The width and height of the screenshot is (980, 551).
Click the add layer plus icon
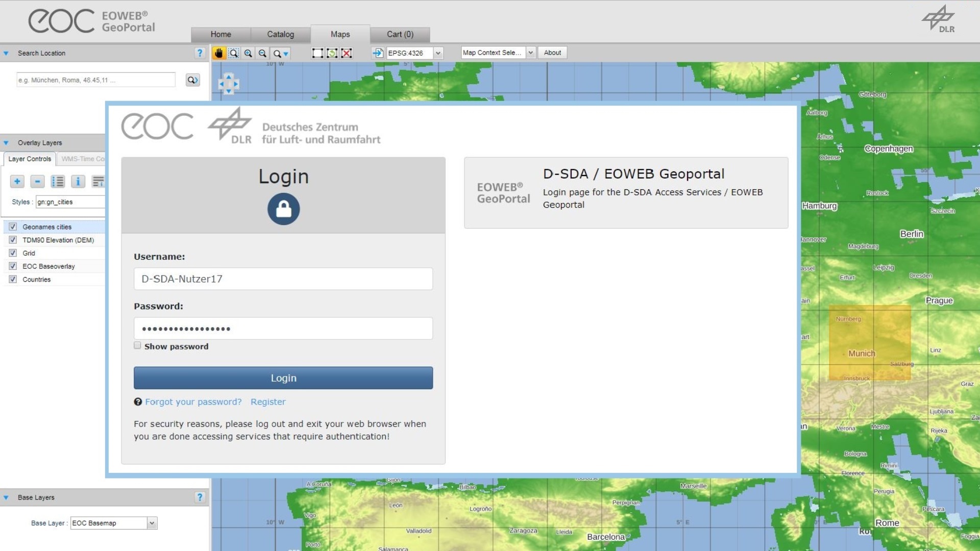point(17,181)
